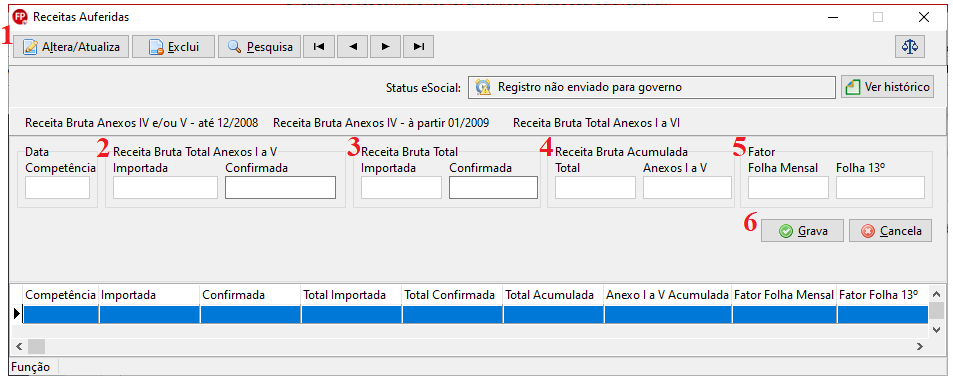The image size is (953, 383).
Task: Save with the Grava button
Action: 802,231
